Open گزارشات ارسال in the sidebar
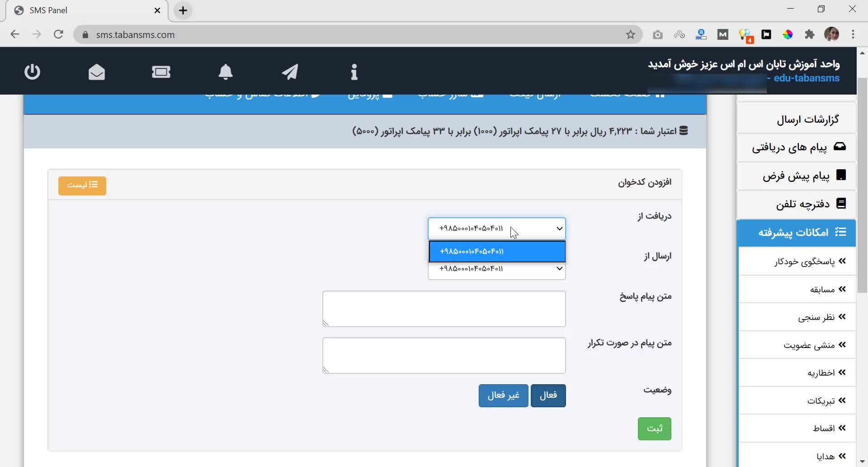This screenshot has height=467, width=868. (797, 119)
